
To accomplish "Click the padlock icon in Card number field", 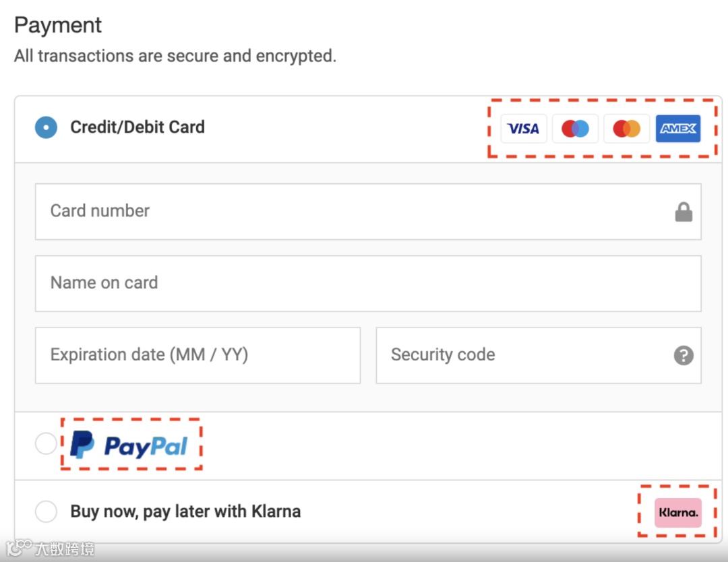I will 684,213.
